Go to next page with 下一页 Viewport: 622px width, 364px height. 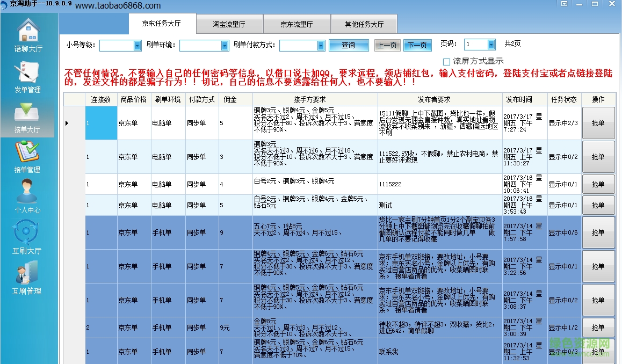coord(417,46)
